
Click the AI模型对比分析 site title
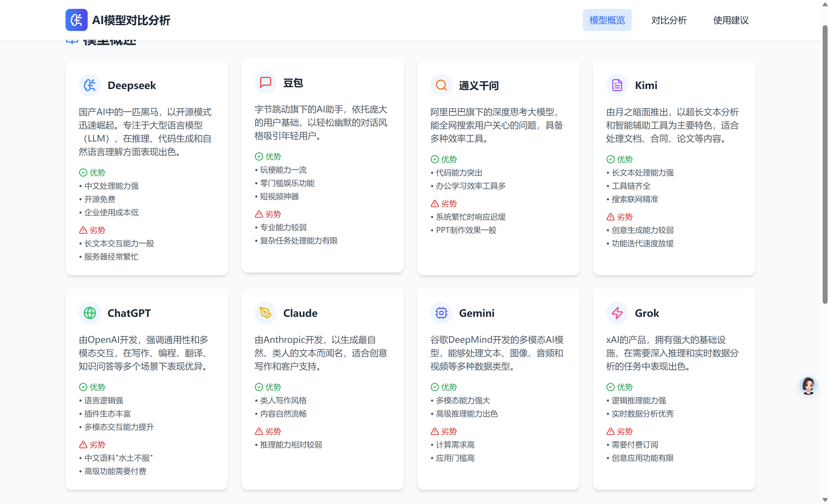[x=131, y=20]
